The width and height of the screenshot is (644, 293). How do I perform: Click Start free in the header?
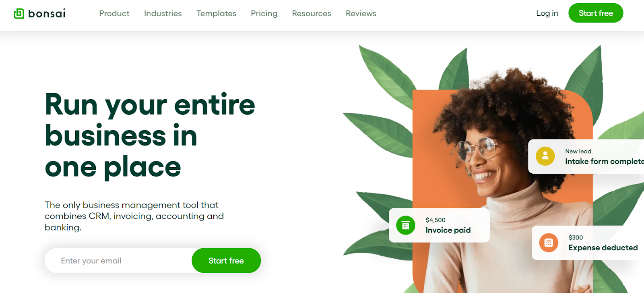click(596, 13)
